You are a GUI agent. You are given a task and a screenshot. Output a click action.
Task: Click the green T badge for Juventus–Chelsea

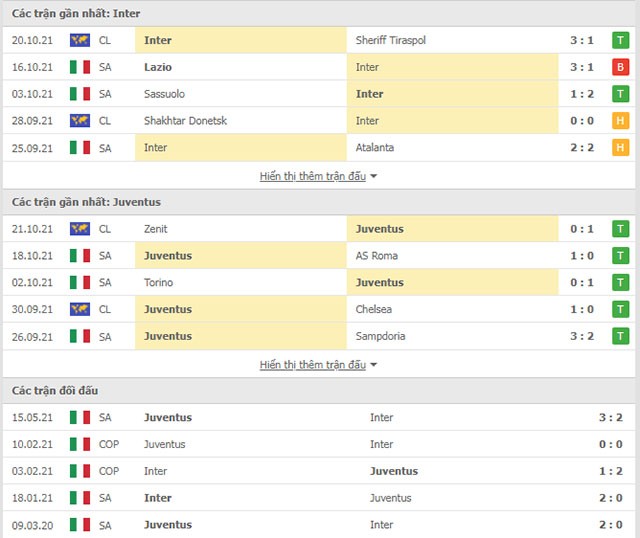[620, 310]
